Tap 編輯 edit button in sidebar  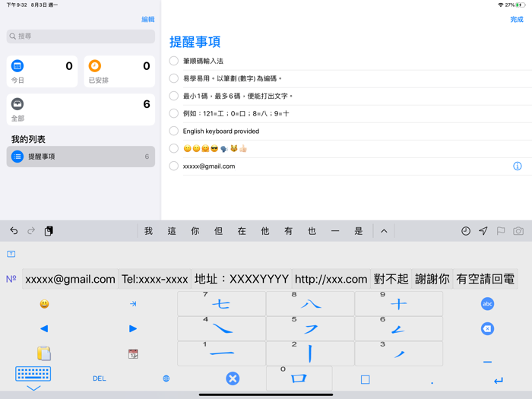click(148, 19)
